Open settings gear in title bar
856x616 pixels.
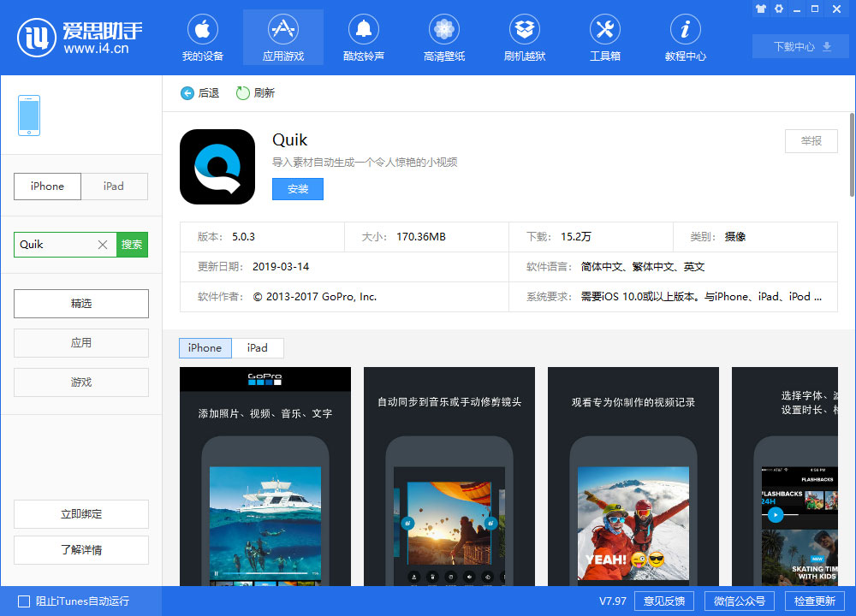[779, 9]
